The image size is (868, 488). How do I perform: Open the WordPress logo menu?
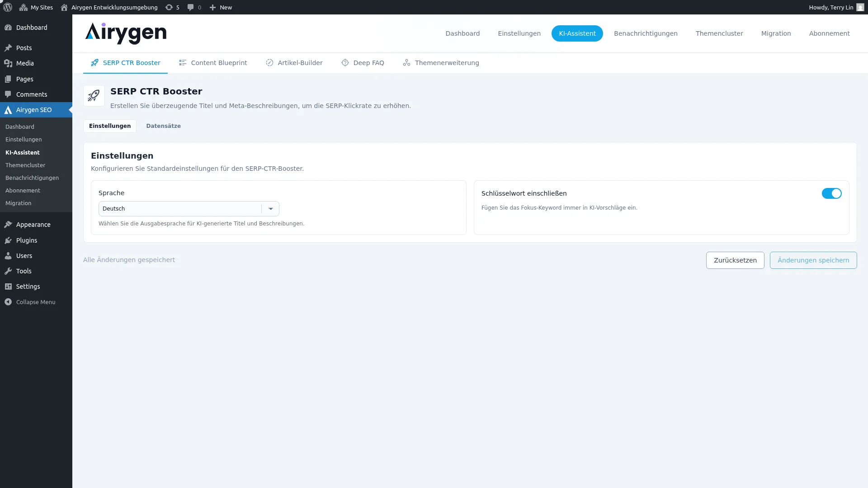8,7
